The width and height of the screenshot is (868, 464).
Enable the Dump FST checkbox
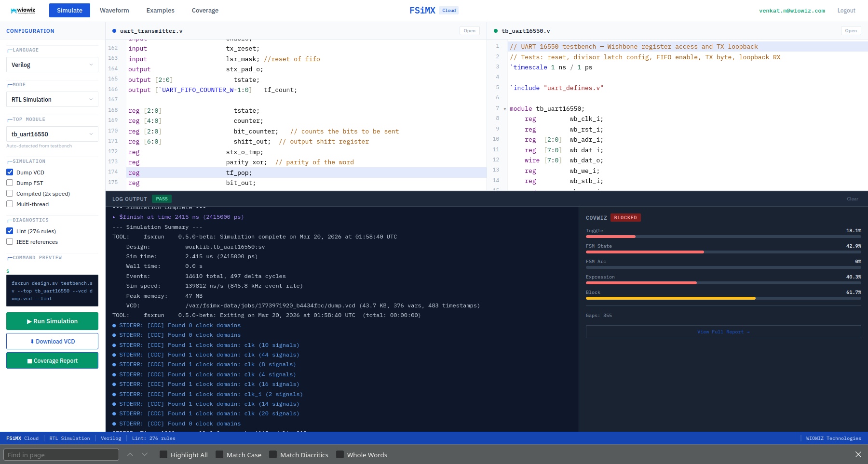(10, 183)
